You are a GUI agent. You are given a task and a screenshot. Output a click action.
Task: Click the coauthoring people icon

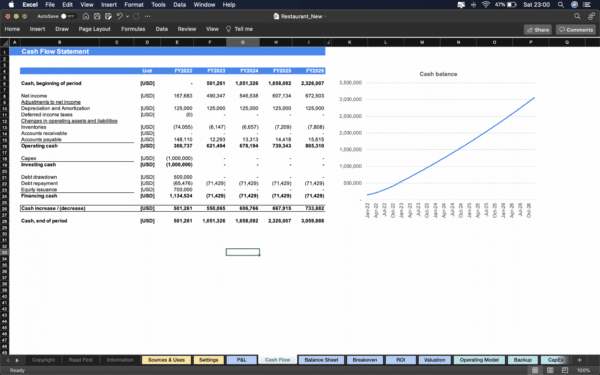tap(592, 16)
